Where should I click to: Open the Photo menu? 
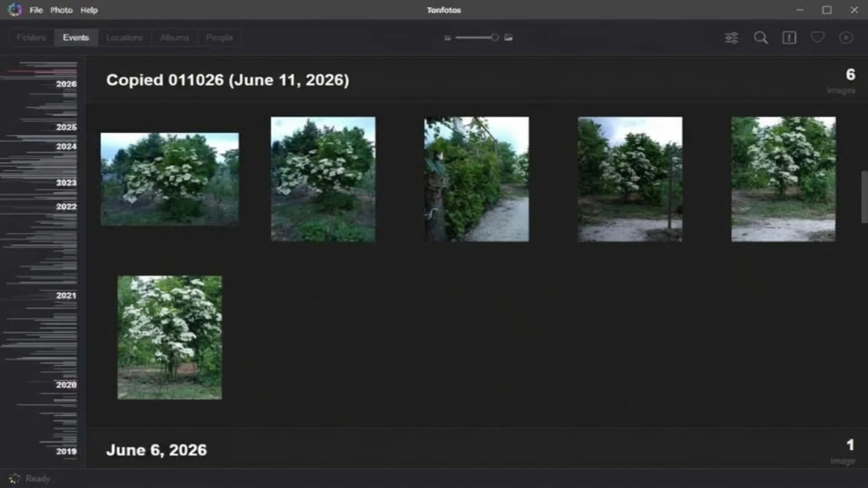pos(61,10)
